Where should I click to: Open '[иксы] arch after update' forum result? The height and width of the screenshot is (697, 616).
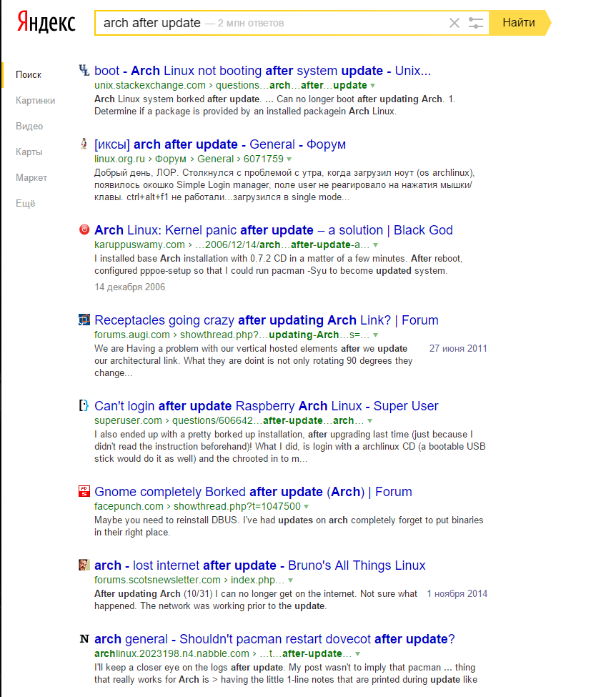[x=219, y=144]
